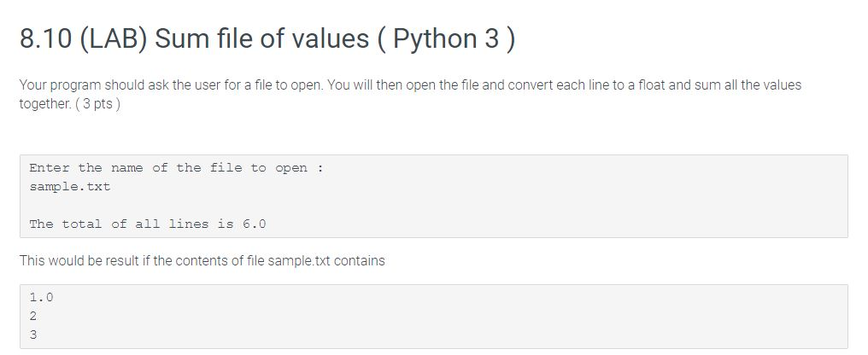Click "sample.txt" inside the first code block
The width and height of the screenshot is (868, 355).
(69, 186)
